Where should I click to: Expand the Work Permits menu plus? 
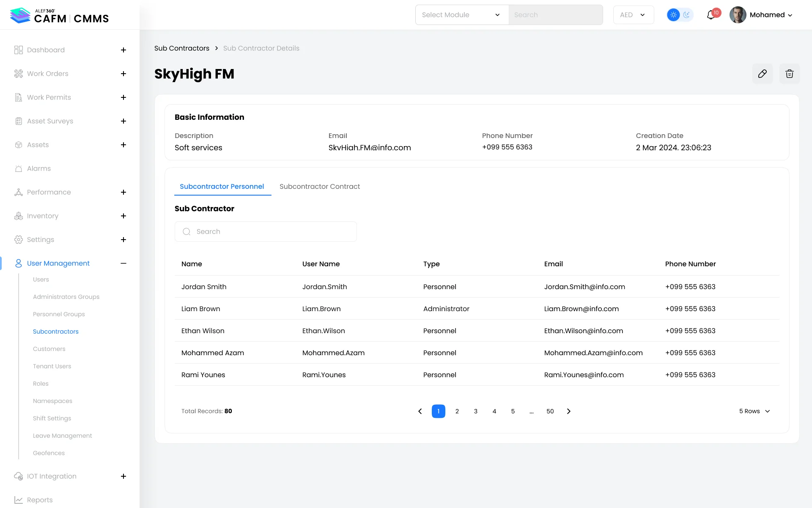click(x=123, y=97)
